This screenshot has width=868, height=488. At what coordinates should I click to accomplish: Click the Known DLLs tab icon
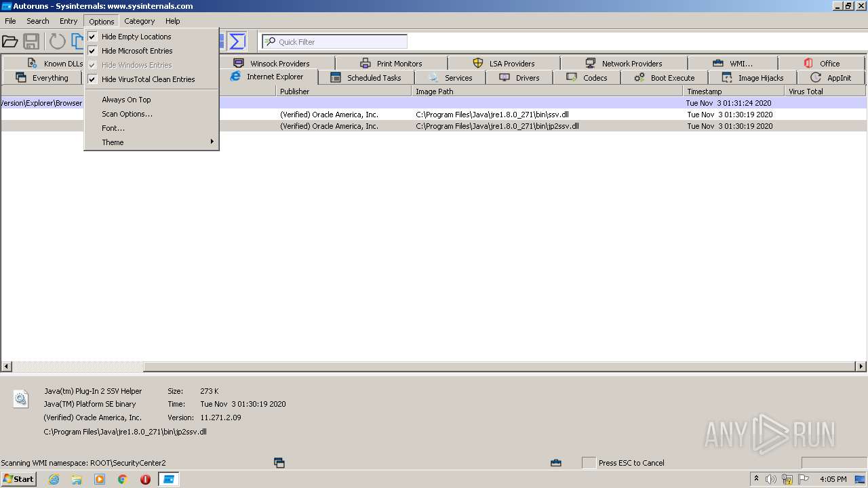[33, 63]
